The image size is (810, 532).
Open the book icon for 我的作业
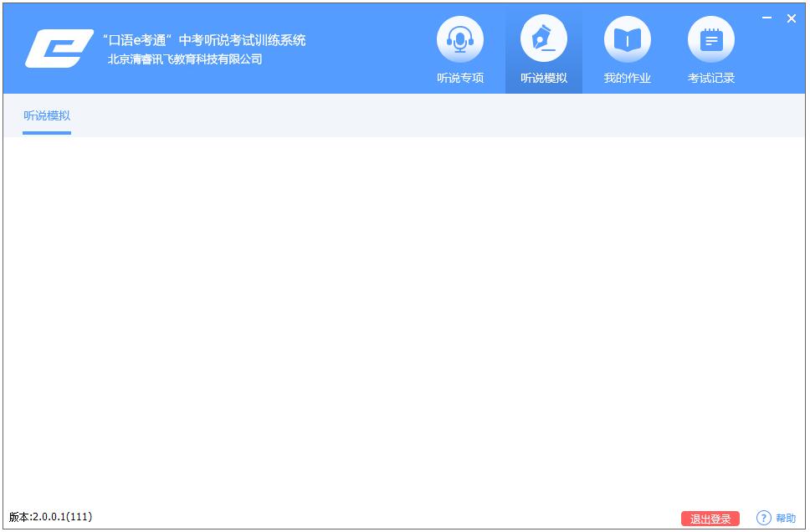click(x=628, y=39)
